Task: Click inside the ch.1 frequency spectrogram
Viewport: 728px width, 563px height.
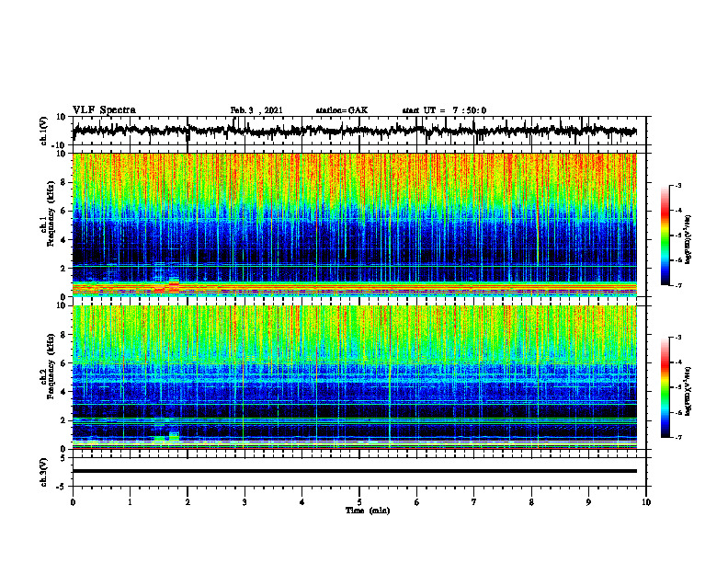Action: tap(354, 224)
